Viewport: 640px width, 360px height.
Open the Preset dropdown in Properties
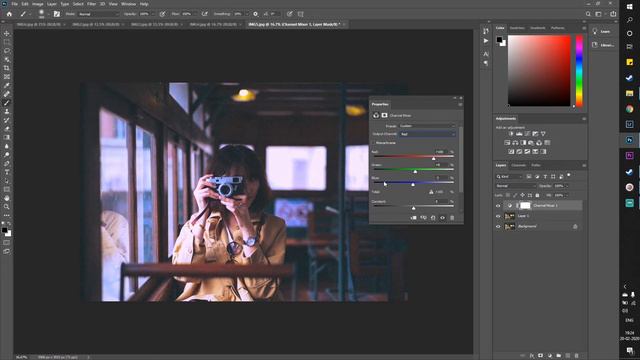(427, 126)
